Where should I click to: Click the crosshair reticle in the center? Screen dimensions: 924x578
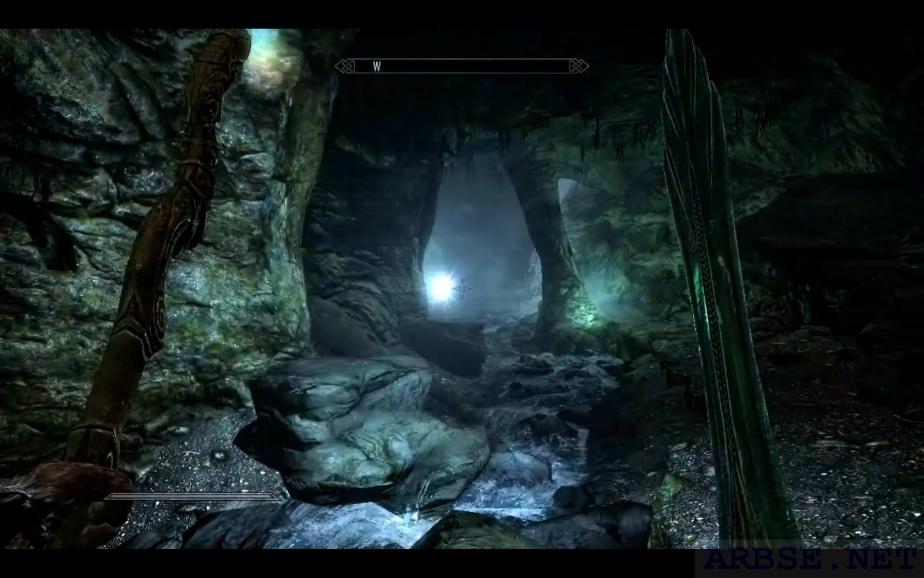(x=463, y=287)
